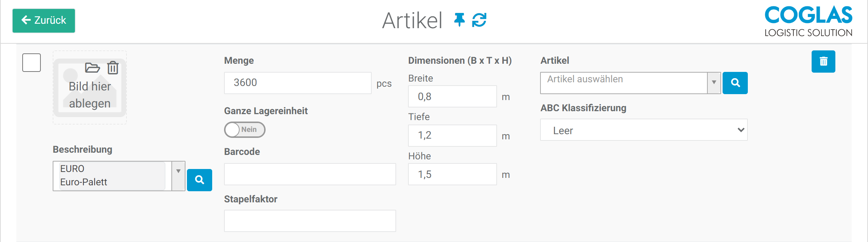Viewport: 868px width, 242px height.
Task: Click the Menge field showing 3600
Action: (298, 83)
